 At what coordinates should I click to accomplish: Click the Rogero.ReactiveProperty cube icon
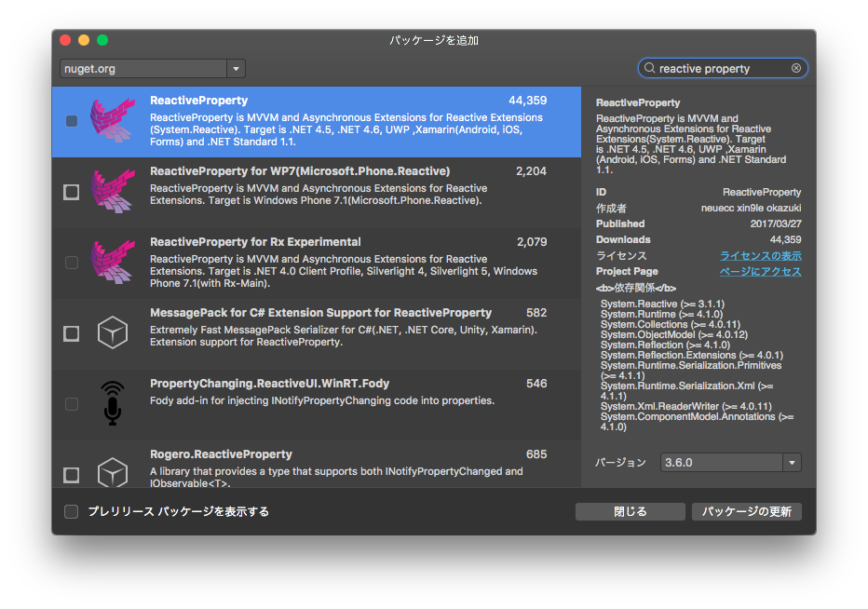(112, 473)
